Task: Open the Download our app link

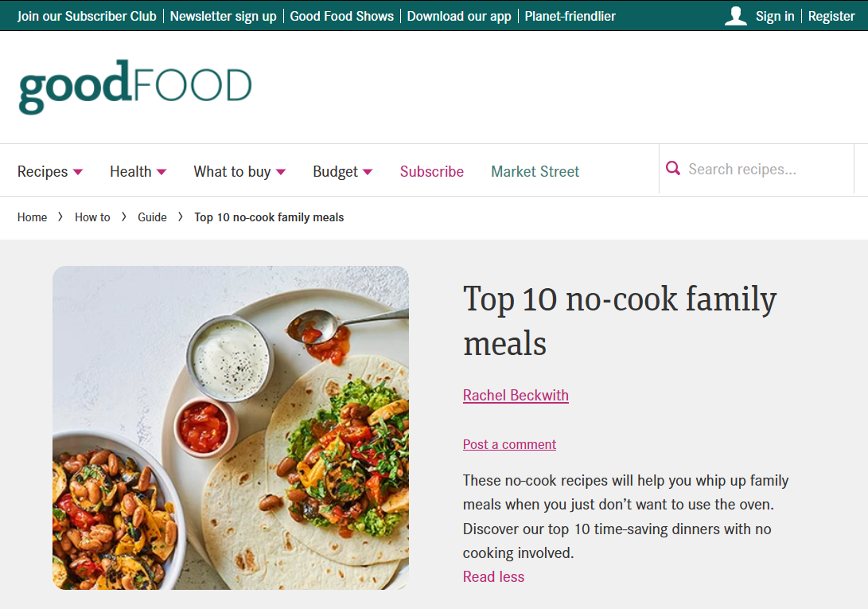Action: [459, 15]
